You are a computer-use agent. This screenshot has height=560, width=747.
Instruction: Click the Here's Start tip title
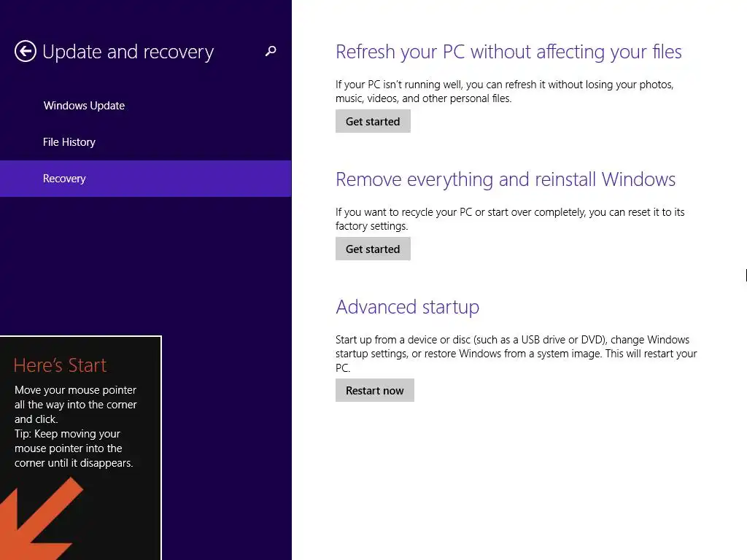[60, 365]
